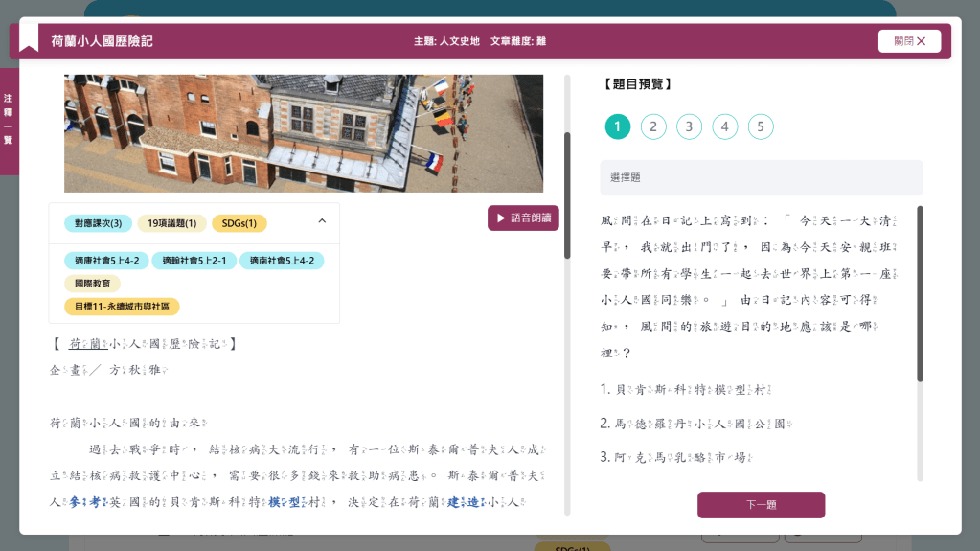Select the 對應課次(3) tag
This screenshot has width=980, height=551.
[x=99, y=223]
